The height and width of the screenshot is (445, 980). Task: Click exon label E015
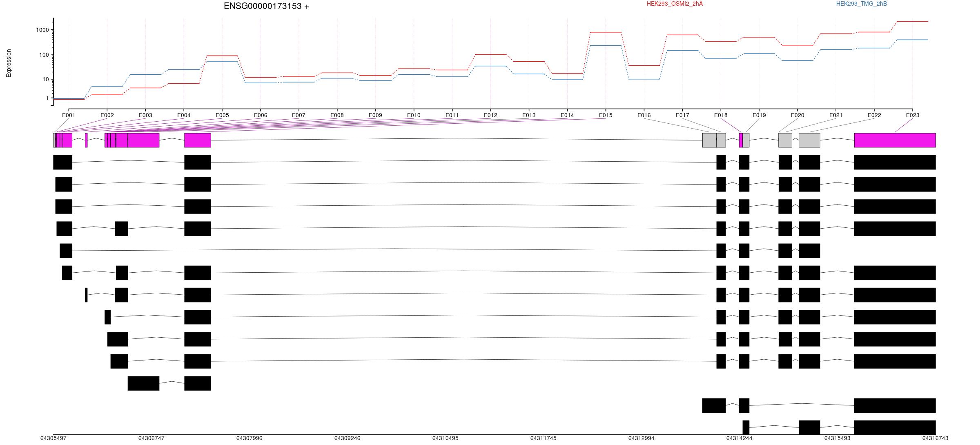[x=606, y=115]
